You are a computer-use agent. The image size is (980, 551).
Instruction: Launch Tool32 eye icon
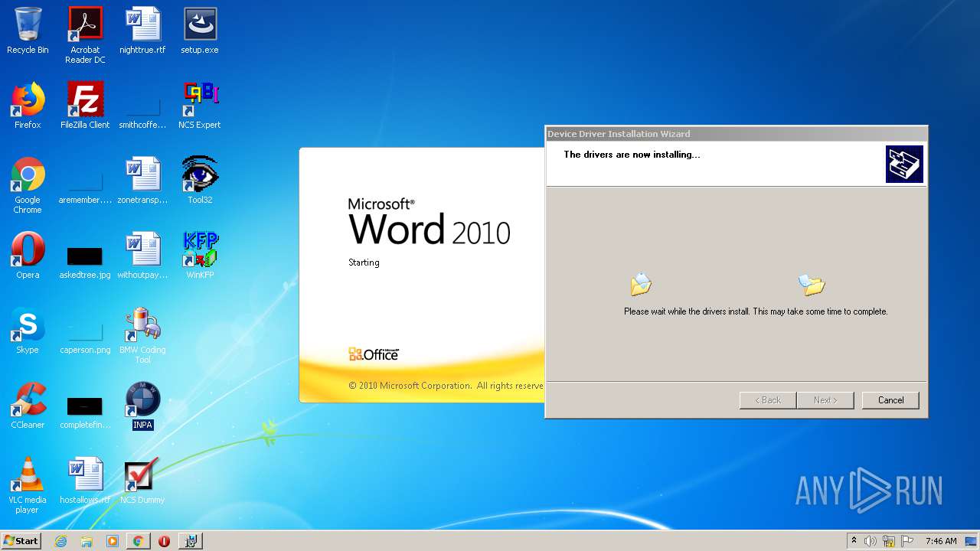(x=200, y=181)
